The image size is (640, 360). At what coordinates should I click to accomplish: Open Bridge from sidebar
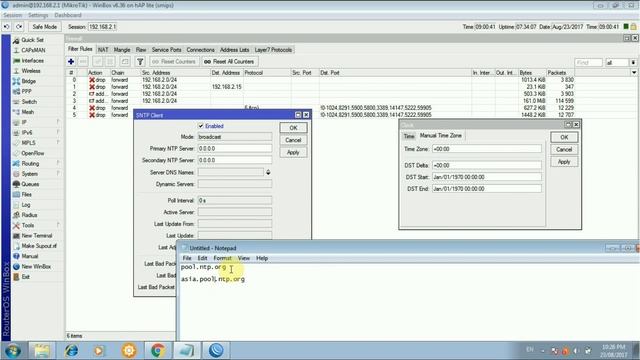click(29, 81)
